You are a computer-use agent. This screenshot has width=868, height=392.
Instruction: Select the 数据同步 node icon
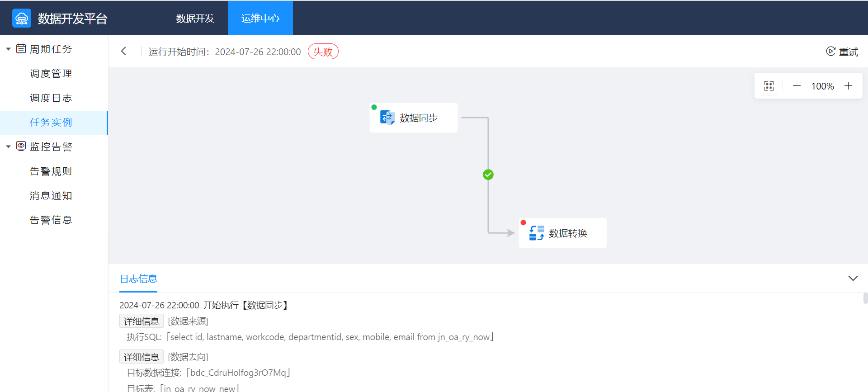pos(387,118)
